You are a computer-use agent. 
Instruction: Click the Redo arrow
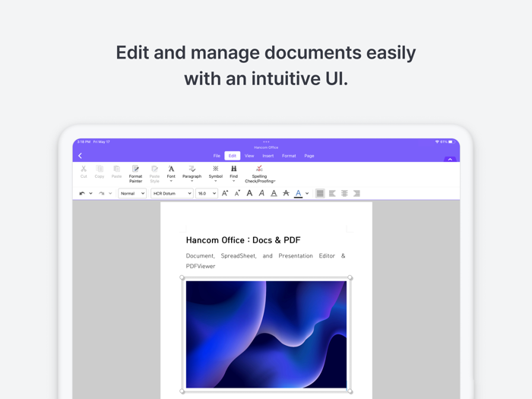point(101,193)
